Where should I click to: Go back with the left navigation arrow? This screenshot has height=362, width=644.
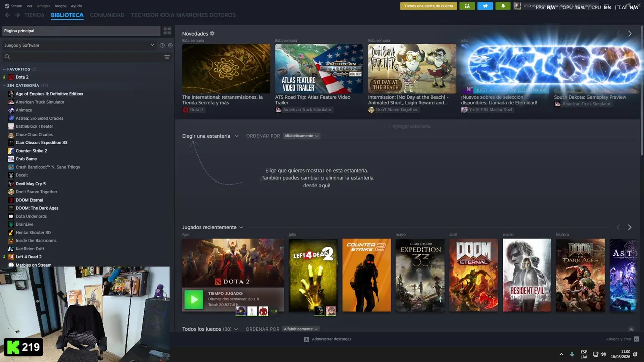point(7,15)
